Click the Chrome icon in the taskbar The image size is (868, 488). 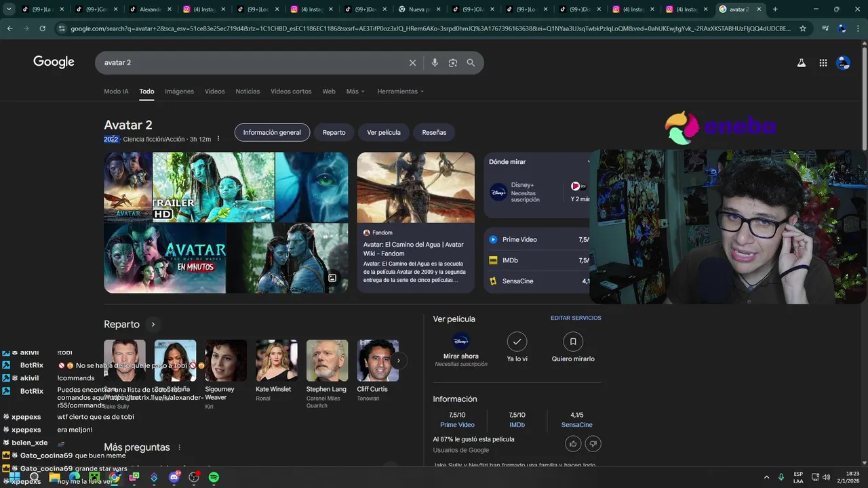pyautogui.click(x=115, y=477)
